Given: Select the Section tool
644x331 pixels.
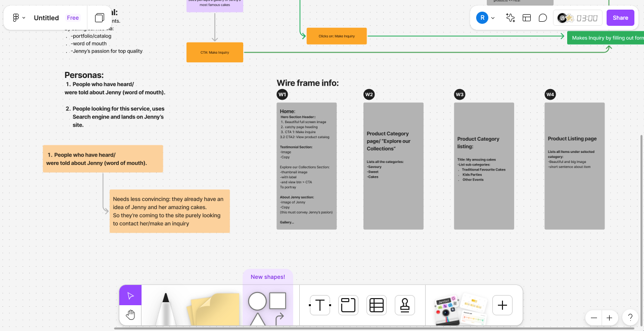Looking at the screenshot, I should (348, 305).
